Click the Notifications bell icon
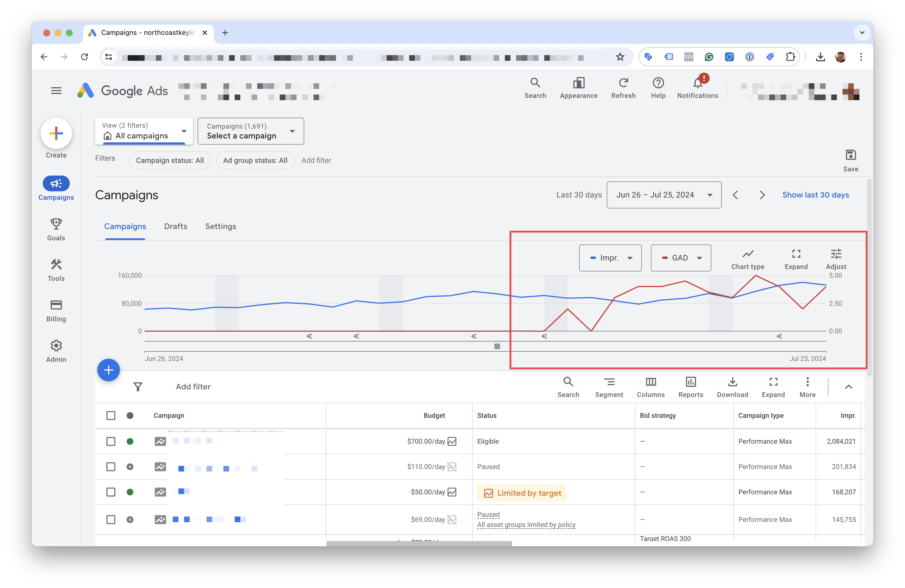905x588 pixels. 698,84
